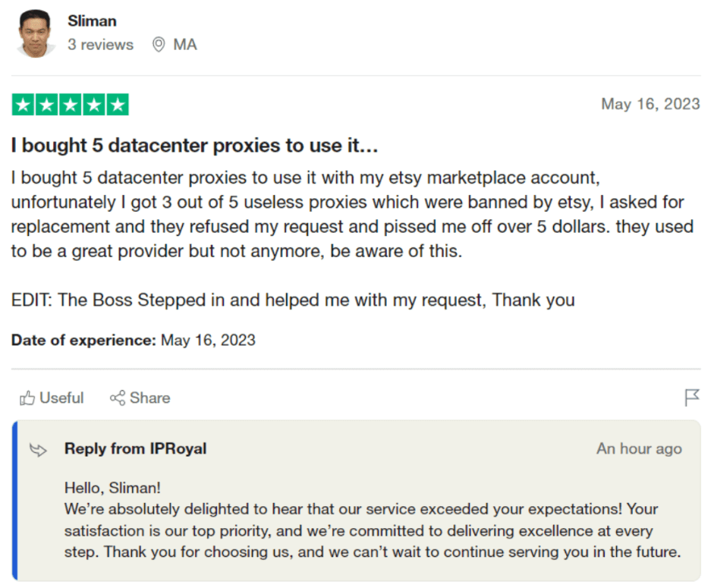Click the thumbs-up Useful icon

click(x=27, y=398)
